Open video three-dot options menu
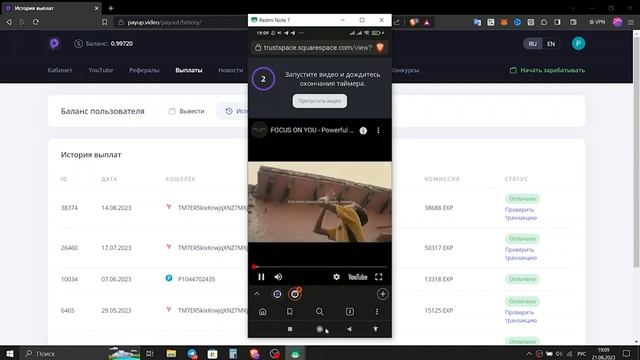Image resolution: width=640 pixels, height=360 pixels. pyautogui.click(x=378, y=131)
